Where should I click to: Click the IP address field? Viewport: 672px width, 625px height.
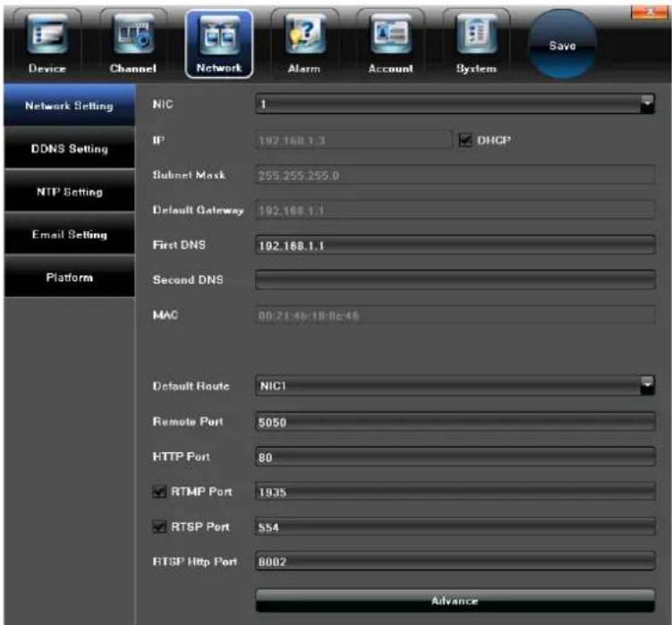(353, 141)
